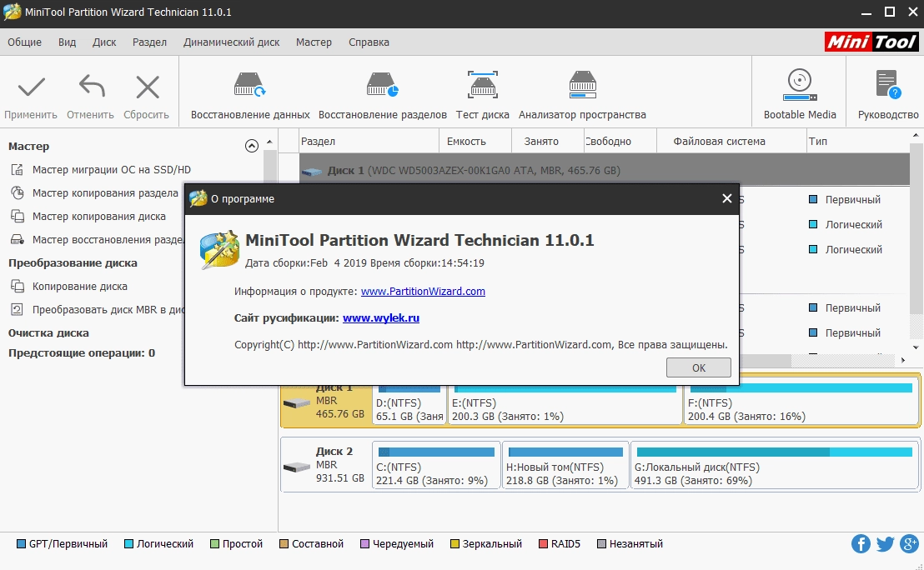The width and height of the screenshot is (924, 570).
Task: Select the Диск 1 MBR 465.76 GB map icon
Action: (296, 403)
